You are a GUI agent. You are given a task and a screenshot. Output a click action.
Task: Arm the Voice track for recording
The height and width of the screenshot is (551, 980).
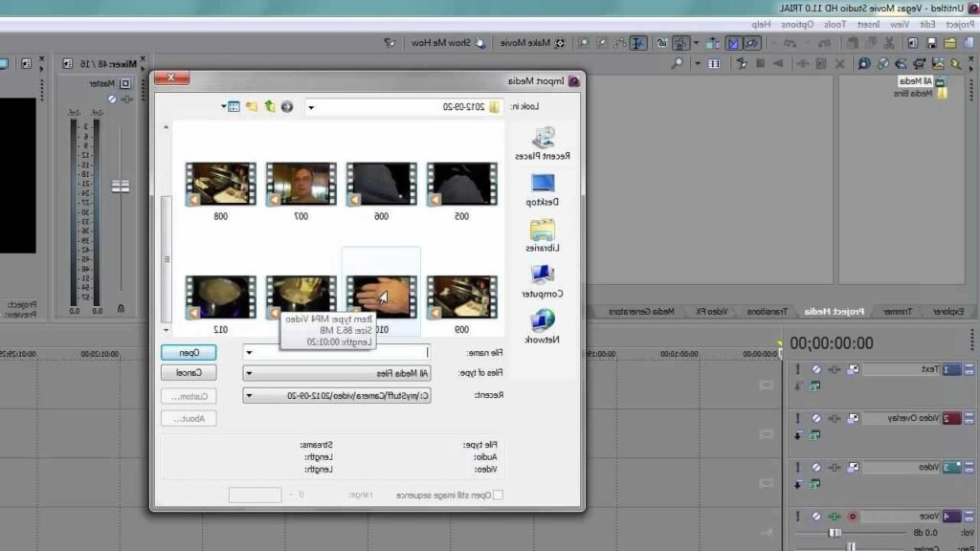click(x=851, y=517)
